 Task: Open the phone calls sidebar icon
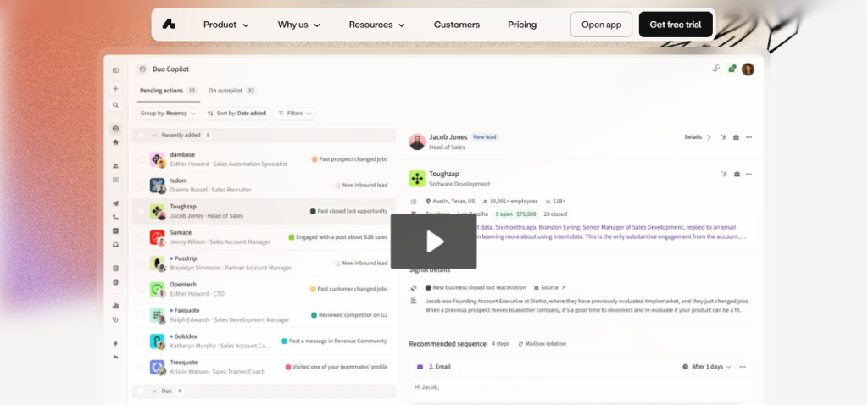coord(115,218)
